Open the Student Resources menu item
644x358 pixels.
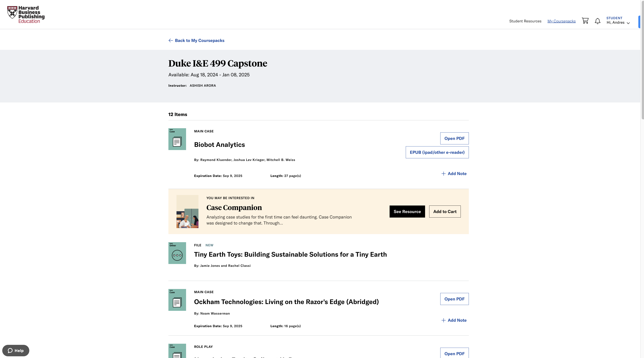(x=525, y=21)
